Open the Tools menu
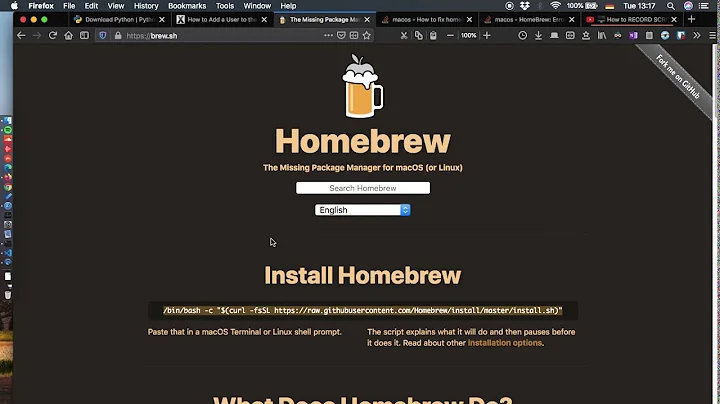Screen dimensions: 720x404 coord(225,6)
